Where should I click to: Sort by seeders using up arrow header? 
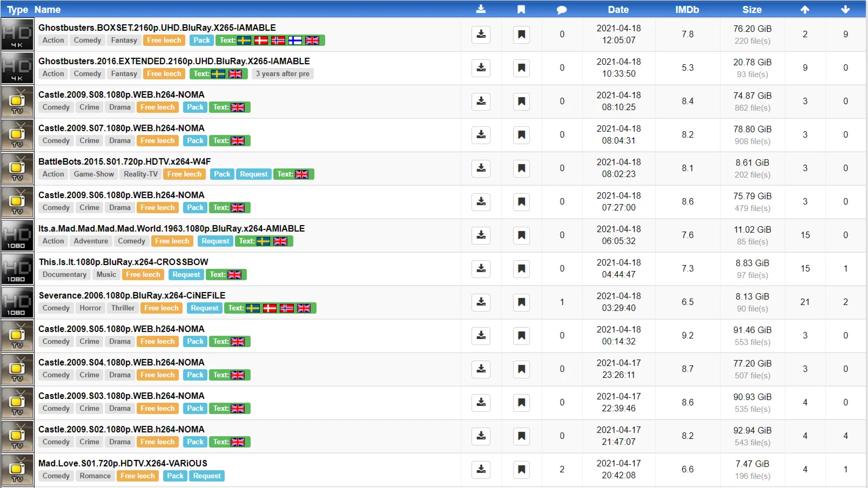point(805,9)
